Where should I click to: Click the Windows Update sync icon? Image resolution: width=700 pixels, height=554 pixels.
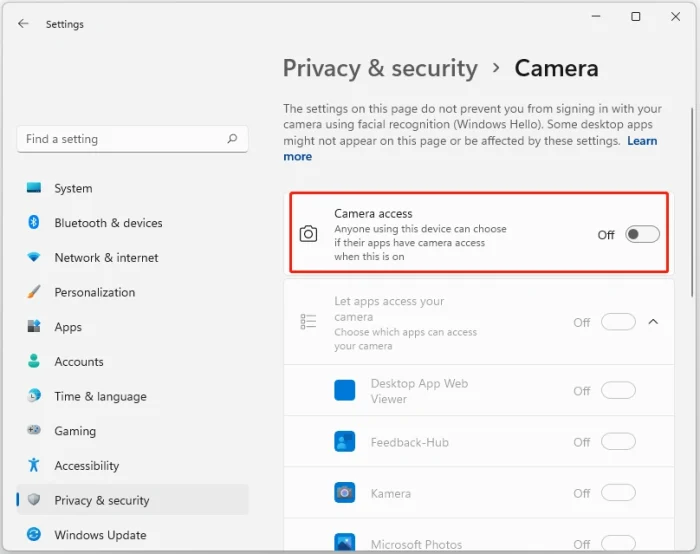(x=34, y=534)
